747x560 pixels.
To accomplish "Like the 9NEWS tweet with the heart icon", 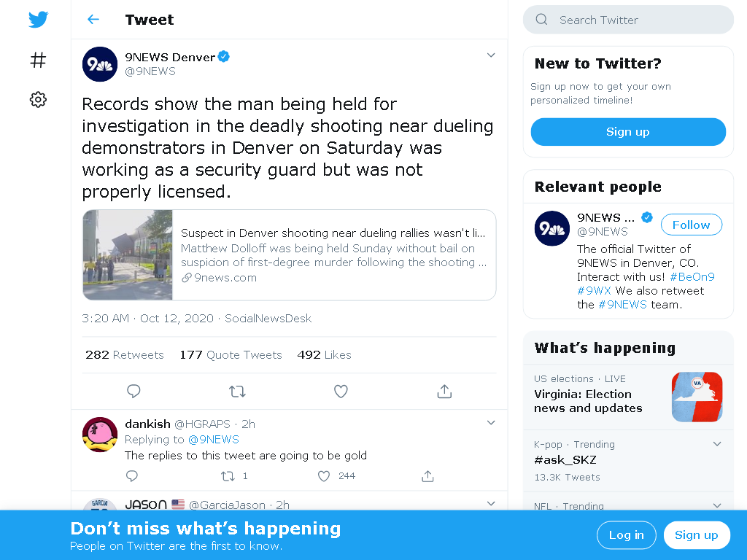I will (341, 392).
